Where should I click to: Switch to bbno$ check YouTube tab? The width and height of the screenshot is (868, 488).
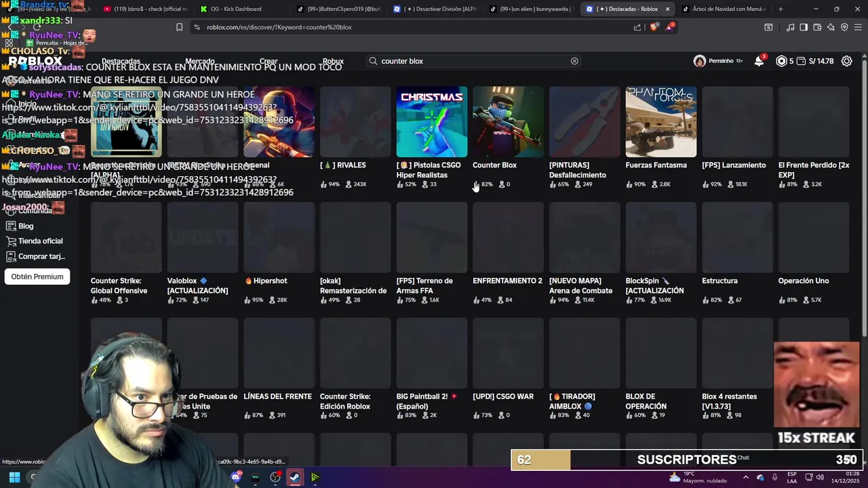pyautogui.click(x=144, y=9)
